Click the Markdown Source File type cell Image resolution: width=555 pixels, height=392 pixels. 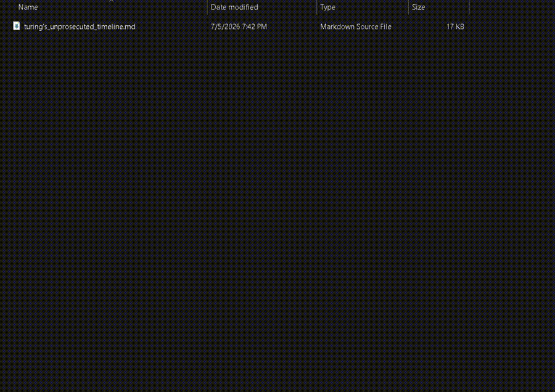(x=356, y=27)
